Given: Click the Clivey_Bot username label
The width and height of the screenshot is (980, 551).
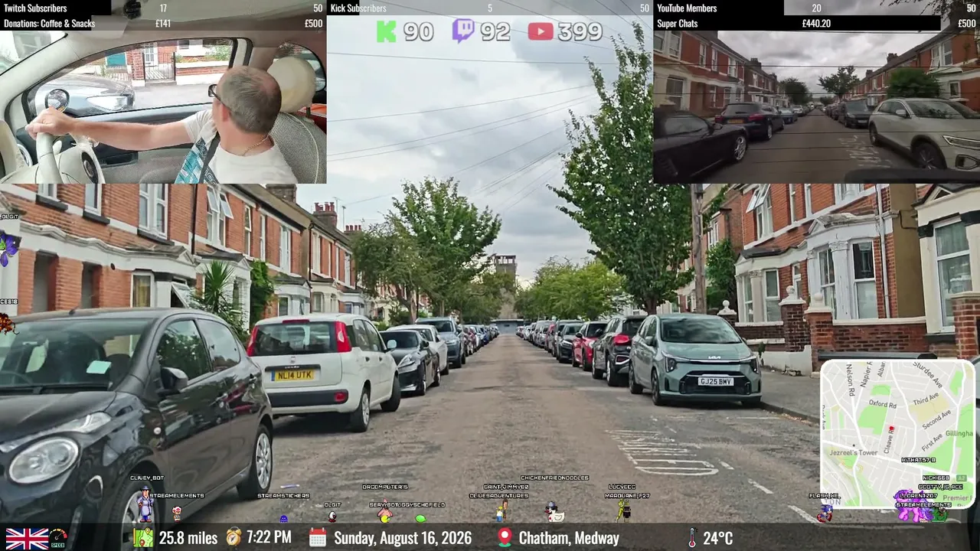Looking at the screenshot, I should pyautogui.click(x=147, y=478).
